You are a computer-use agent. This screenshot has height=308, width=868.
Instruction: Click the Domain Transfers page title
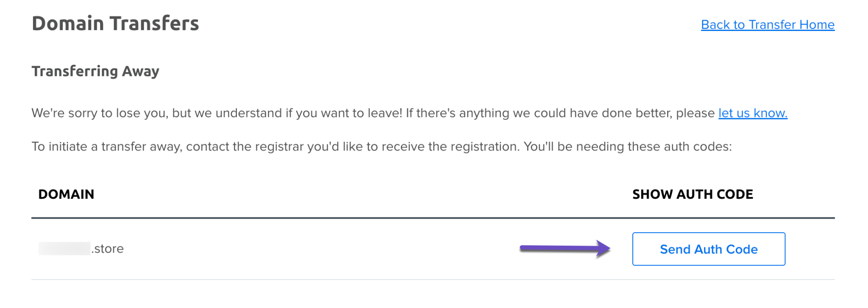pos(115,23)
